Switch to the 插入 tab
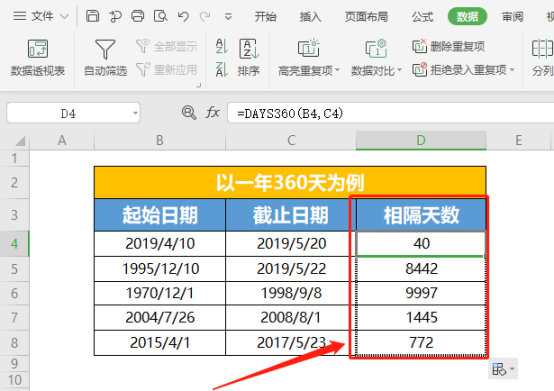 tap(310, 17)
